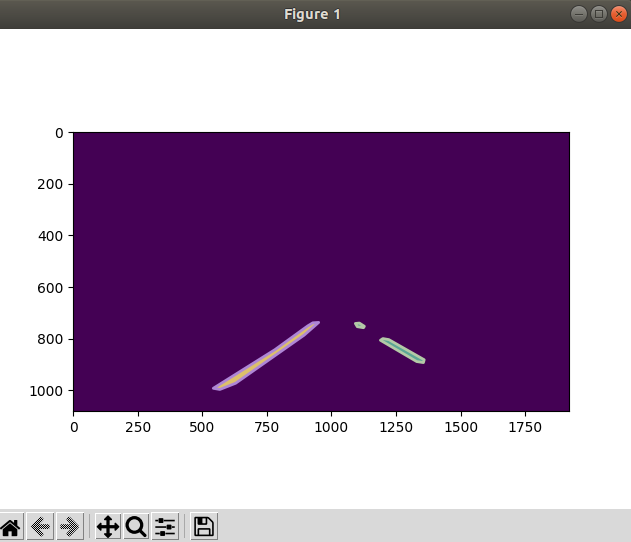
Task: Click the x-axis tick label 750
Action: pos(267,427)
